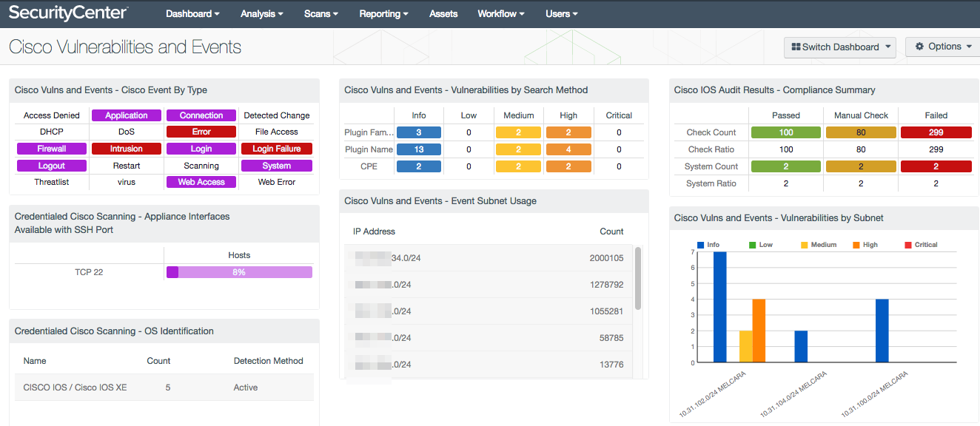Open the Login Failure event indicator
Screen dimensions: 980x426
pos(277,149)
